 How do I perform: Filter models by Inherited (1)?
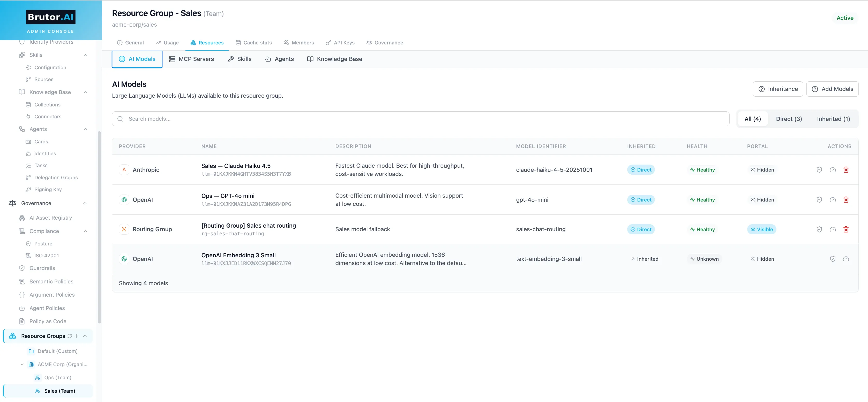[x=833, y=119]
